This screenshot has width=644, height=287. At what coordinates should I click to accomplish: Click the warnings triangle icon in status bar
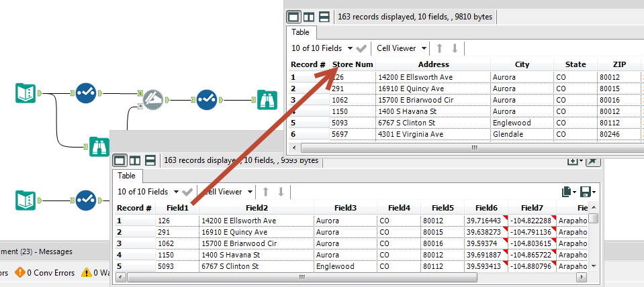coord(87,273)
